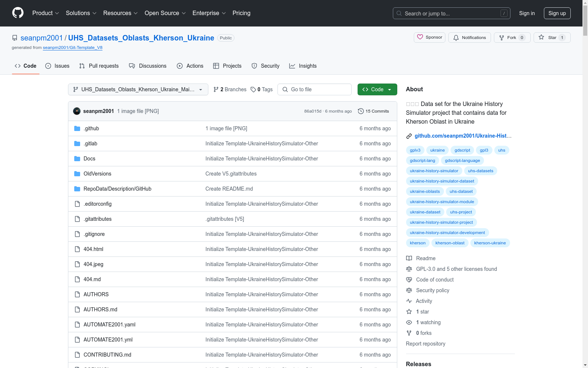Switch to the Actions tab
588x368 pixels.
[190, 66]
